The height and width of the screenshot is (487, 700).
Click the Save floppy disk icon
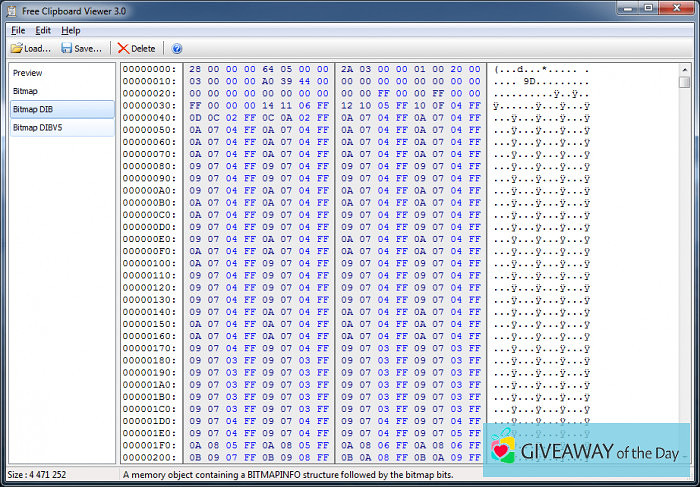pos(67,48)
